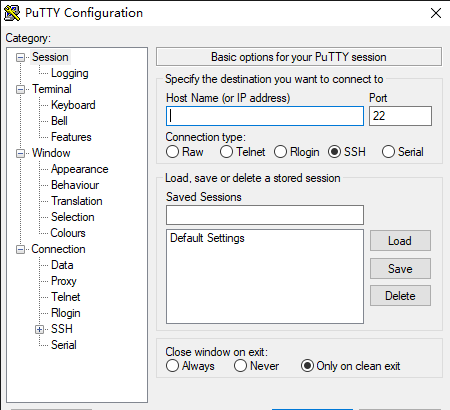
Task: Focus the Host Name input field
Action: tap(265, 116)
